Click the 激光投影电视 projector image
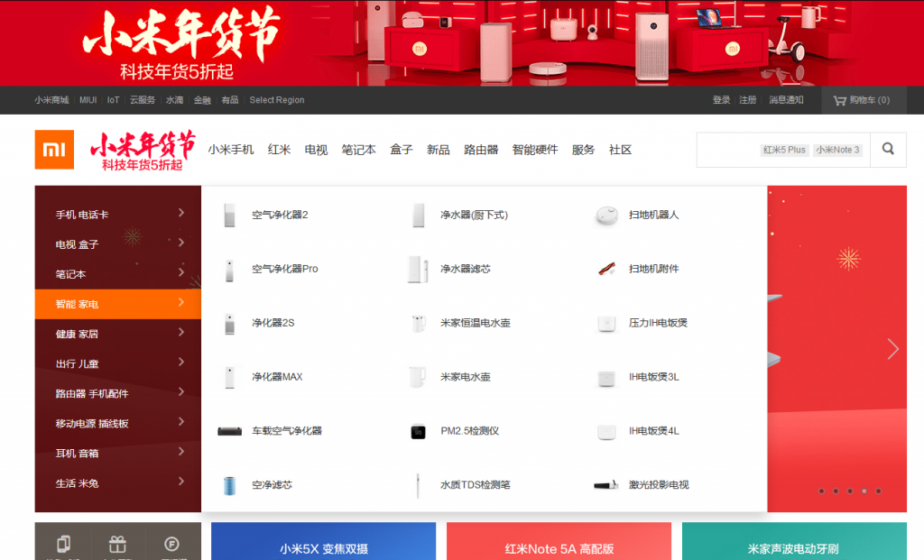The image size is (924, 560). (x=606, y=485)
